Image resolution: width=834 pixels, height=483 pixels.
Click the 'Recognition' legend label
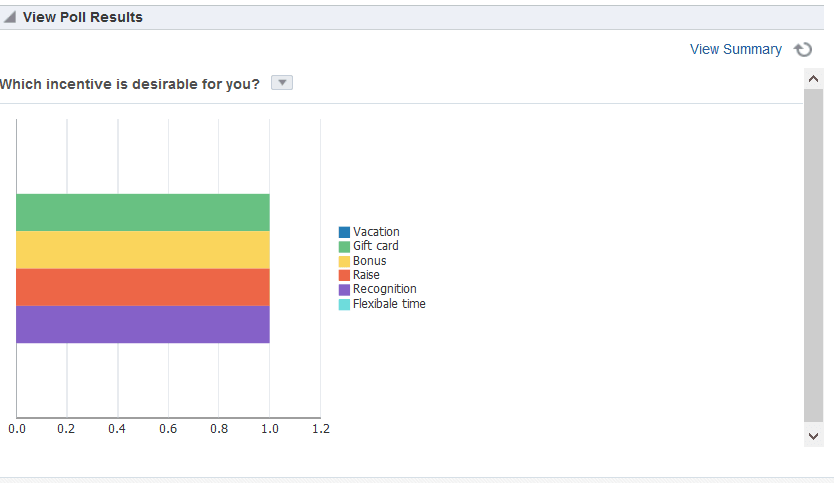(385, 289)
